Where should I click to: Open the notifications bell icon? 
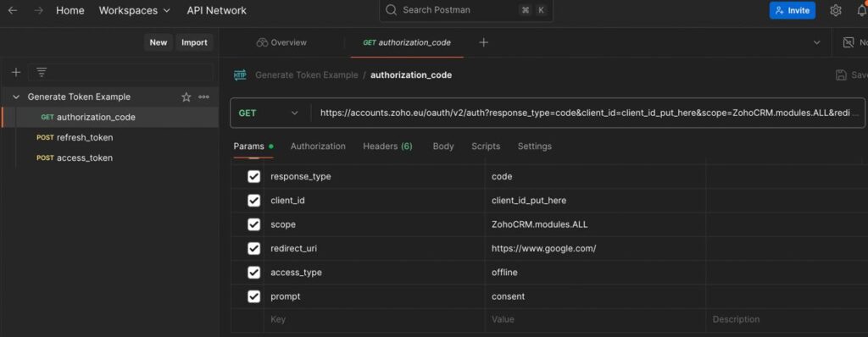[862, 10]
